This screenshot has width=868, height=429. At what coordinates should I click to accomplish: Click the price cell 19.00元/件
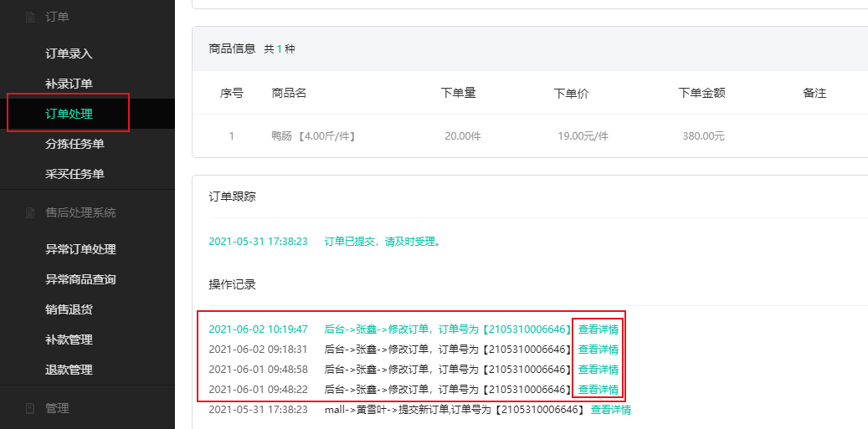[583, 136]
